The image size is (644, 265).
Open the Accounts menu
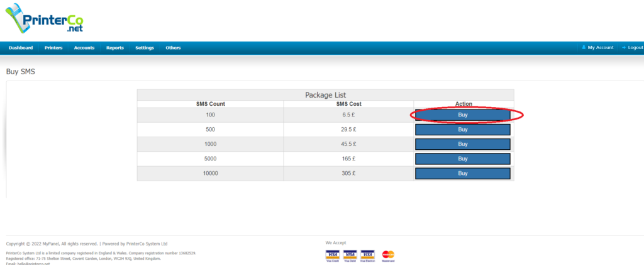[x=84, y=48]
